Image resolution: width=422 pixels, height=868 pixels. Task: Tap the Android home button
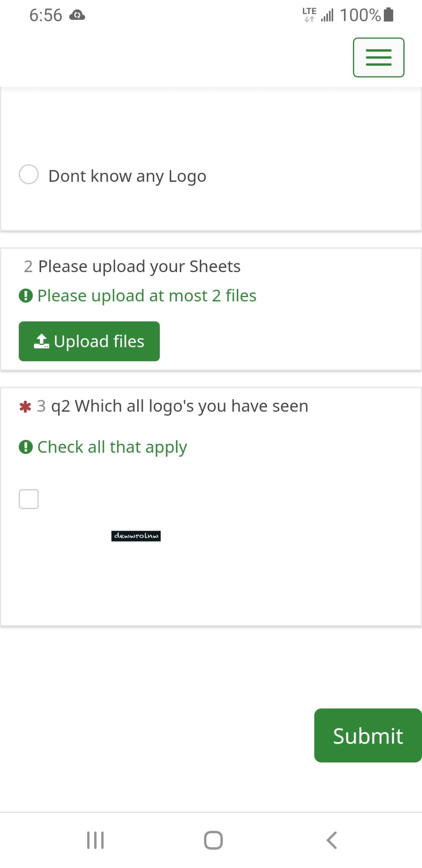tap(213, 840)
